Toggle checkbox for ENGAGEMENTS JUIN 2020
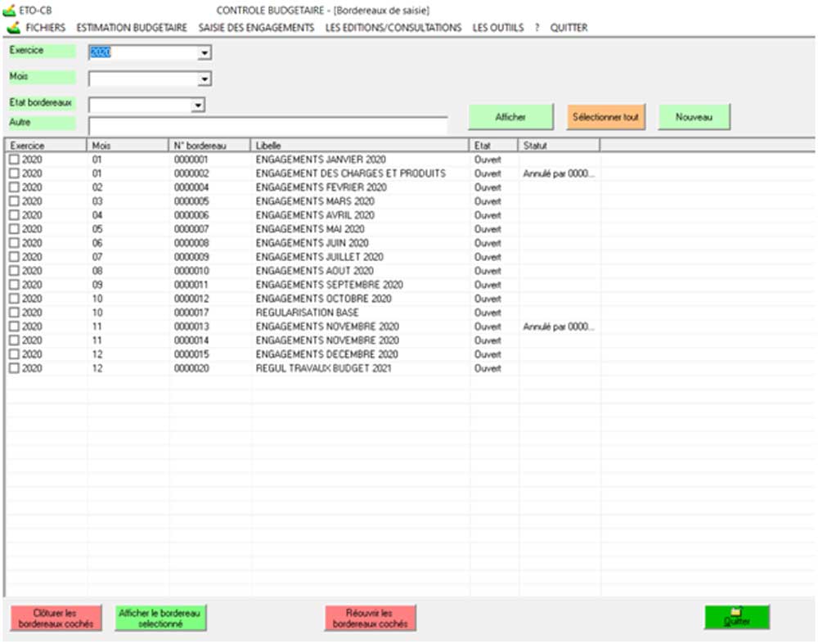Image resolution: width=818 pixels, height=644 pixels. pyautogui.click(x=14, y=243)
